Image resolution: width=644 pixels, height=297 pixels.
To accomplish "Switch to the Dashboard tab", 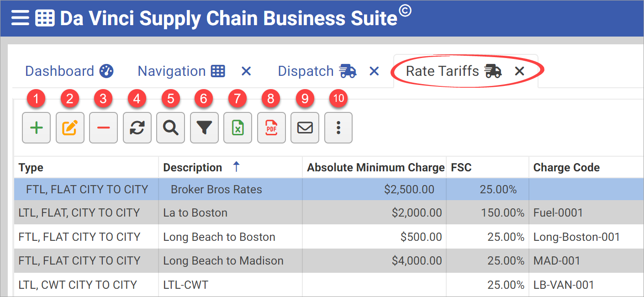I will (x=60, y=71).
